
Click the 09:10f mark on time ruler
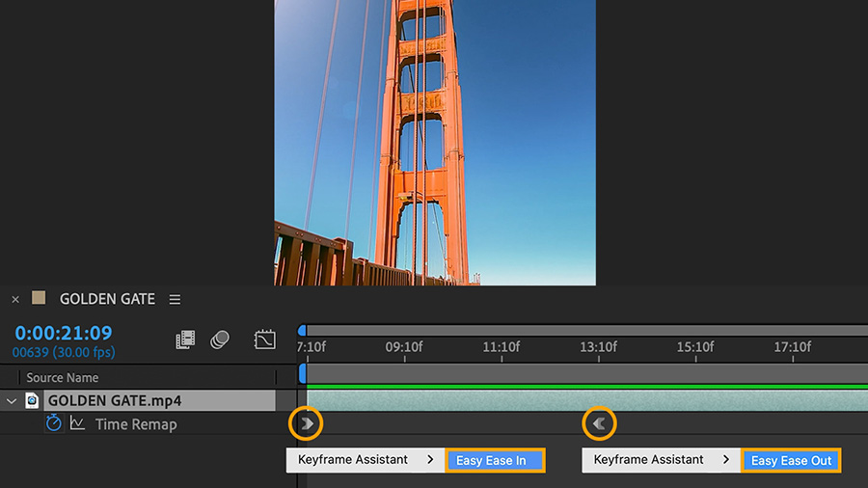404,347
